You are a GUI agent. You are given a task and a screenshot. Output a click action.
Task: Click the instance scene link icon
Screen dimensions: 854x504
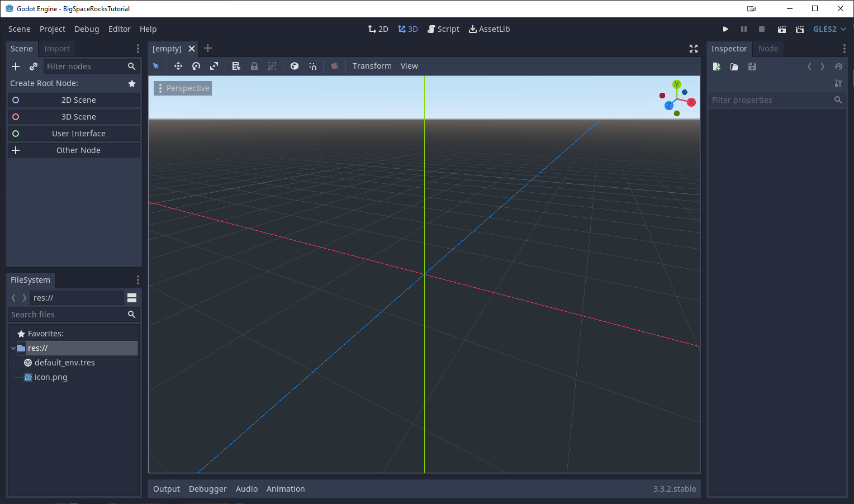click(34, 66)
